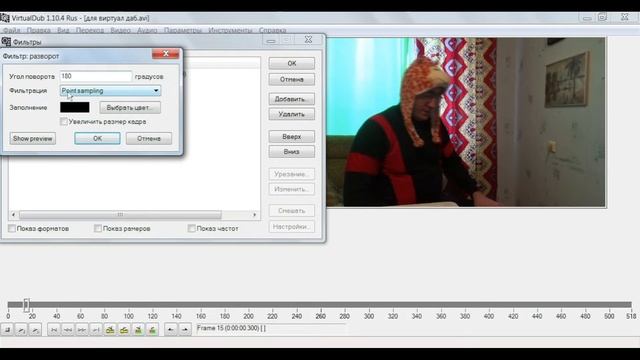Image resolution: width=640 pixels, height=360 pixels.
Task: Go to the next keyframe
Action: click(124, 329)
